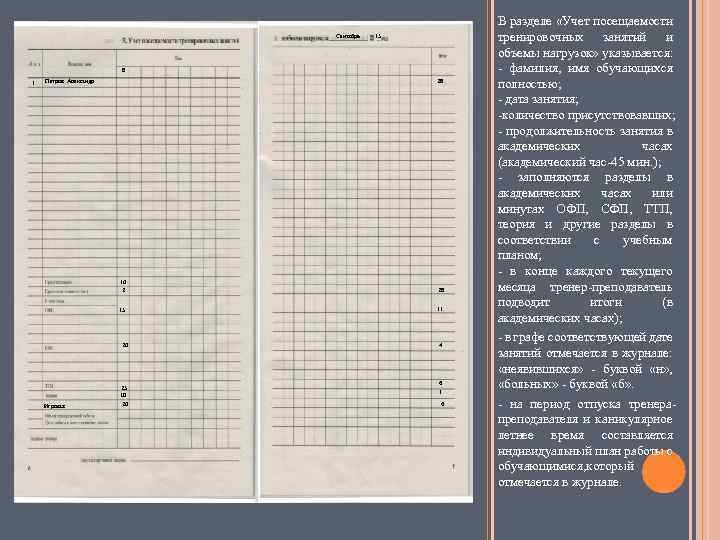
Task: Click the bullet '- дата занятия;'
Action: pos(538,100)
